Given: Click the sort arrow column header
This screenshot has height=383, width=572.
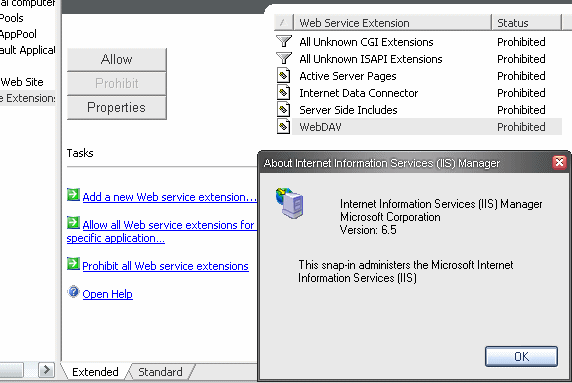Looking at the screenshot, I should 283,23.
